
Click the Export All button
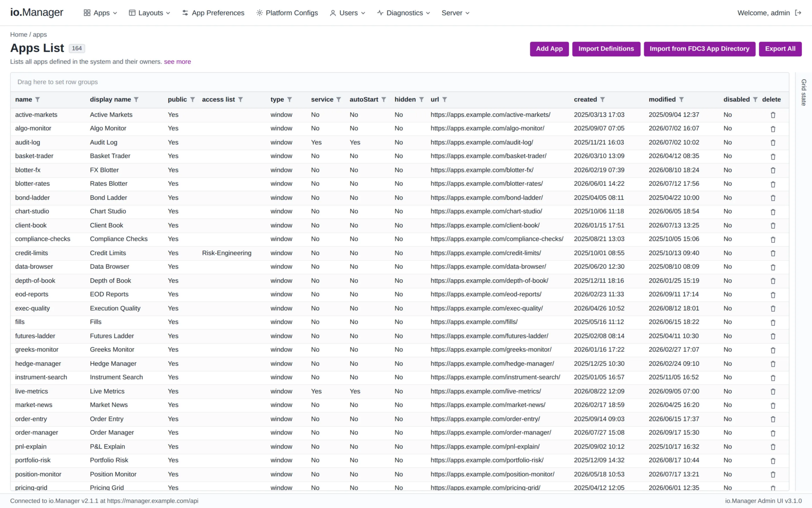point(780,49)
